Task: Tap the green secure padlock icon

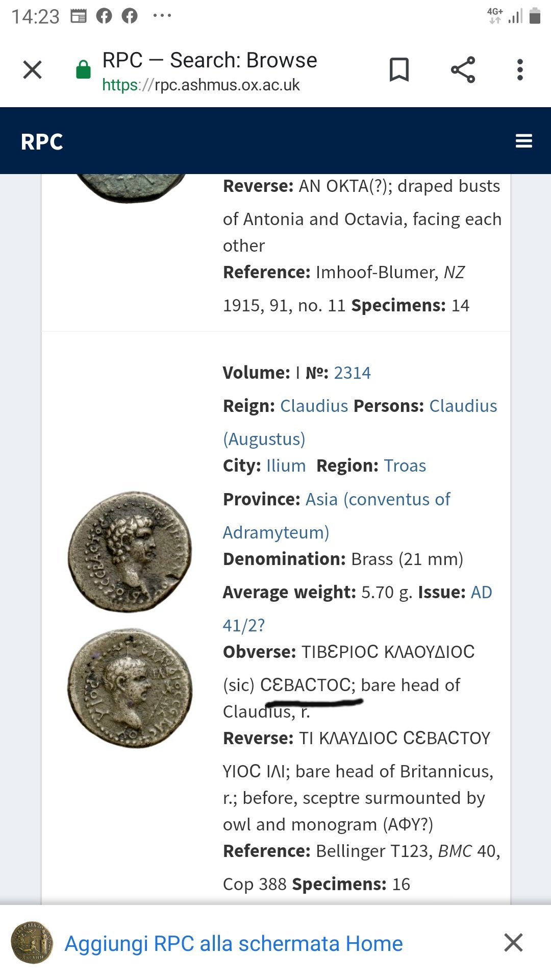Action: click(83, 69)
